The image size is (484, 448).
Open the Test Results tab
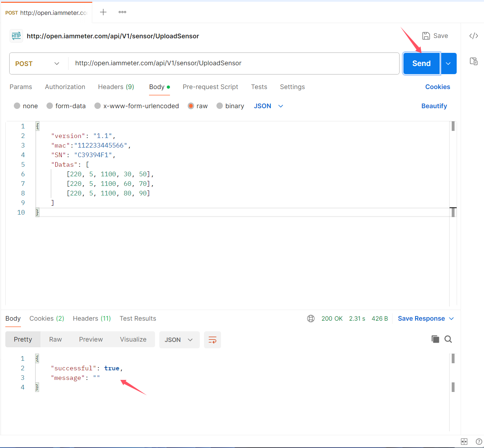pos(138,319)
